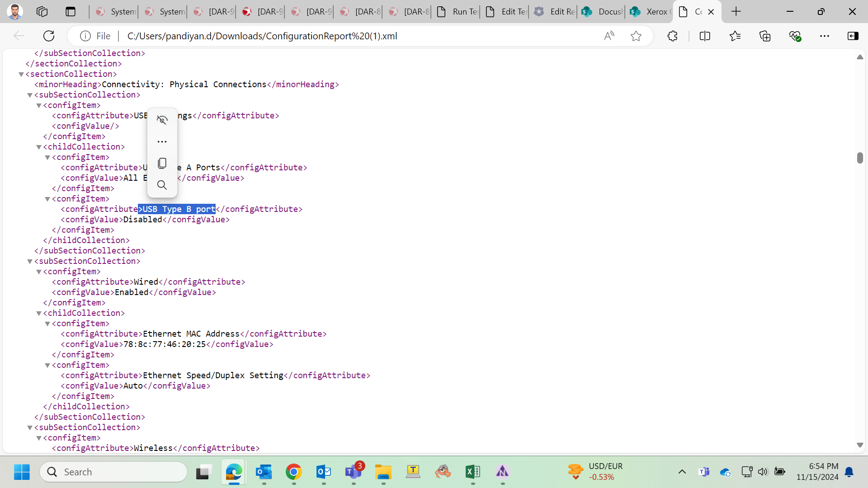Open the Collections icon
Image resolution: width=868 pixels, height=488 pixels.
765,36
